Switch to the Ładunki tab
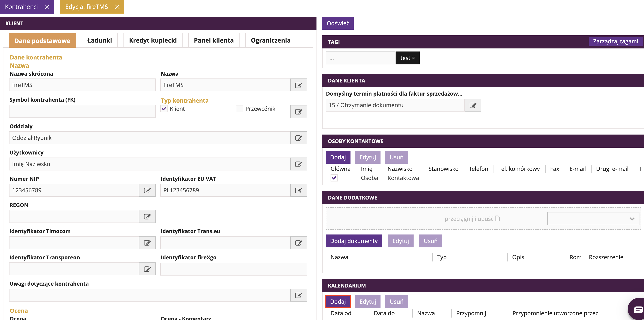The image size is (644, 320). point(100,40)
